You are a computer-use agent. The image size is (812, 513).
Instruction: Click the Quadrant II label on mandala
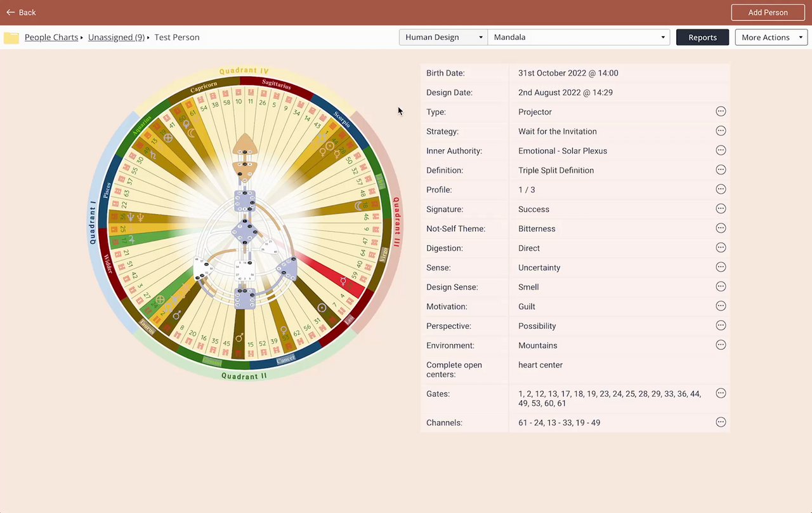click(244, 376)
